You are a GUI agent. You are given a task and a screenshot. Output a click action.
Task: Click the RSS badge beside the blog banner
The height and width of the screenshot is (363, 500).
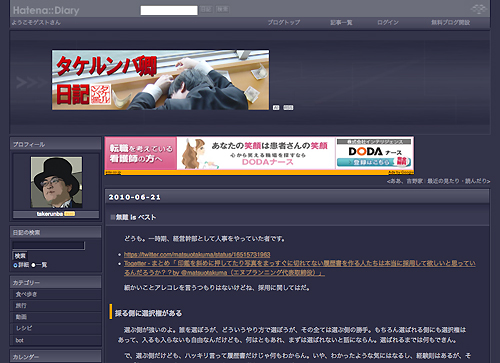pyautogui.click(x=288, y=107)
